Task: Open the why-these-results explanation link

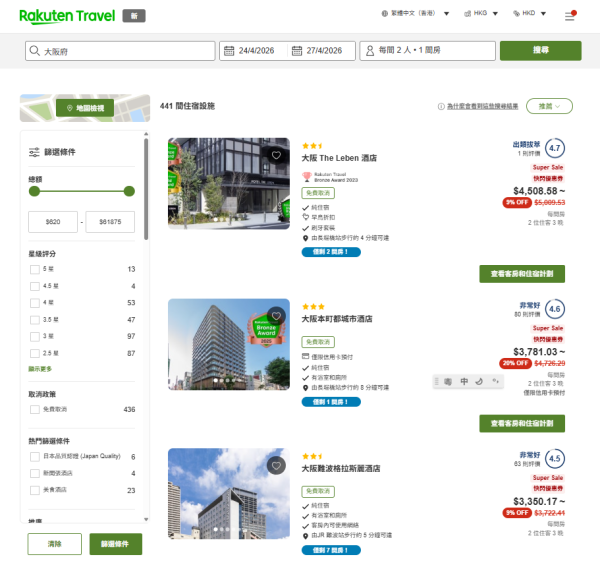Action: 483,106
